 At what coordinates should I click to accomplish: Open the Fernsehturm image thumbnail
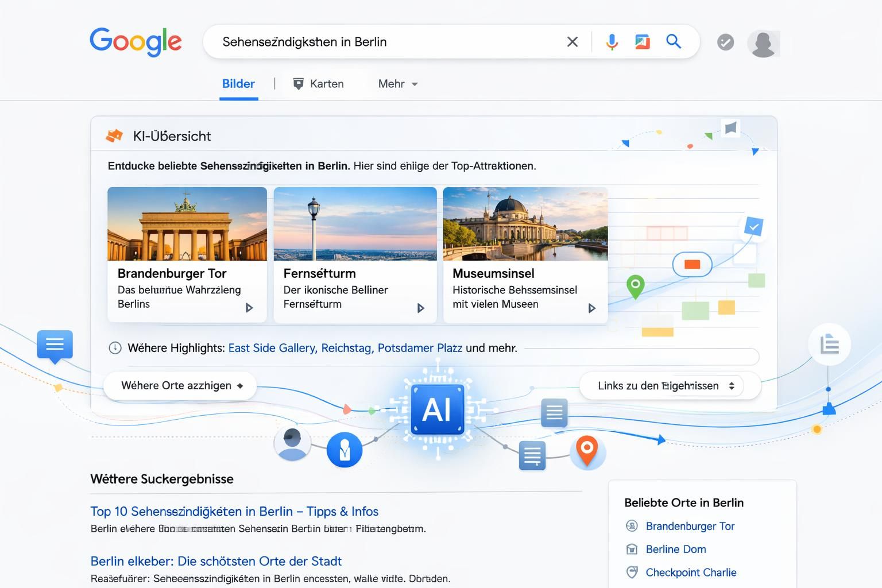(355, 224)
